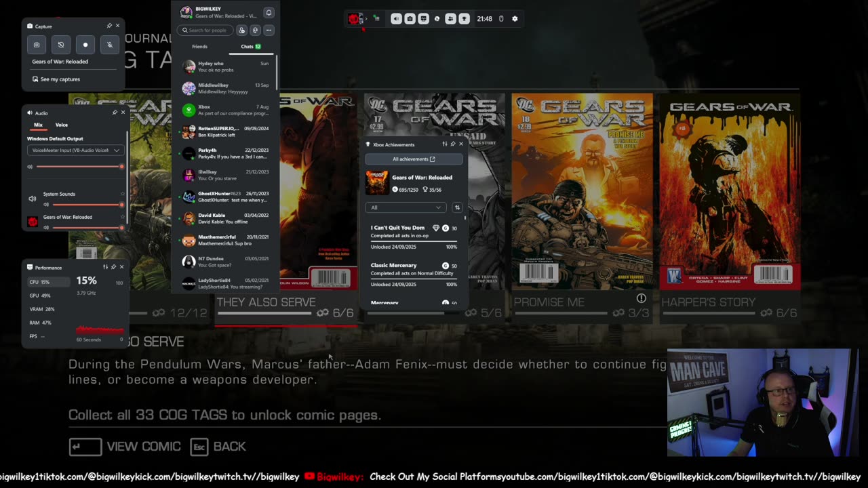
Task: Mute Windows Default Output speaker icon
Action: point(30,166)
